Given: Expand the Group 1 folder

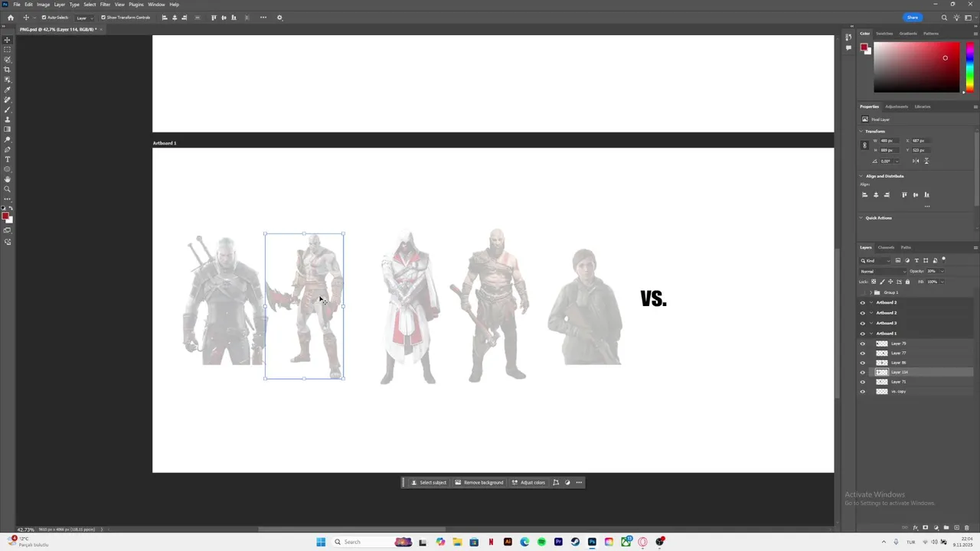Looking at the screenshot, I should tap(871, 292).
